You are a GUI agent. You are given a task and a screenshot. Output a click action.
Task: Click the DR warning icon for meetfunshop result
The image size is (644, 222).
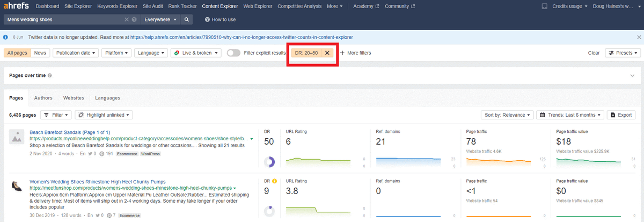[x=274, y=181]
